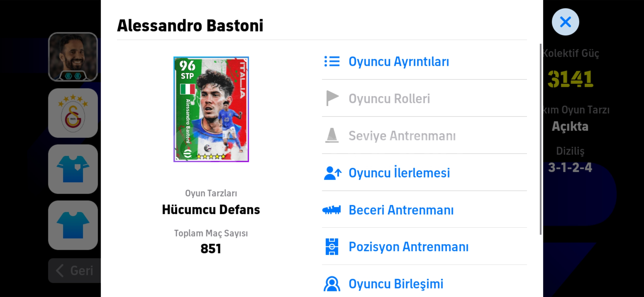Tap the Oyuncu Rolleri flag icon
This screenshot has width=644, height=297.
(x=332, y=98)
